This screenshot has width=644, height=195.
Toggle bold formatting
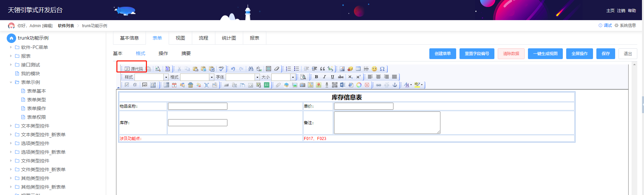(x=316, y=77)
